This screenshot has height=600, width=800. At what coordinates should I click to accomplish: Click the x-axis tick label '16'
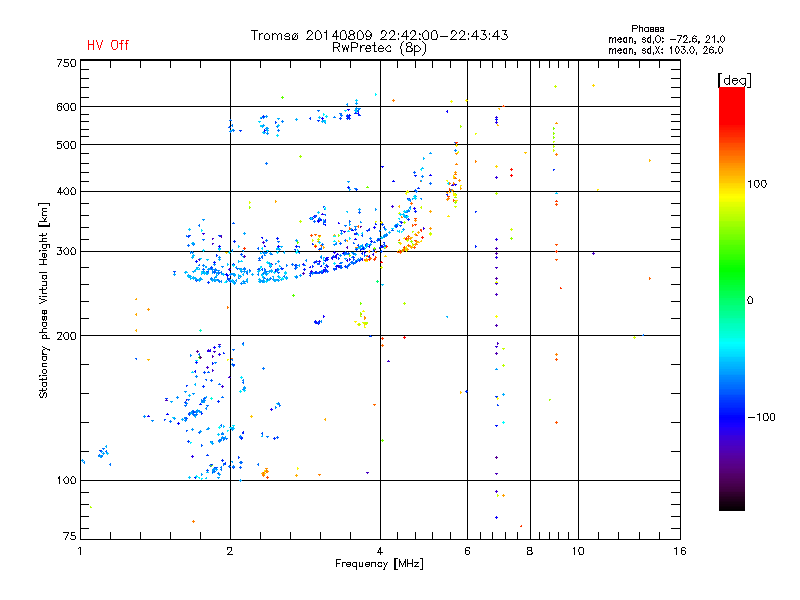coord(680,551)
